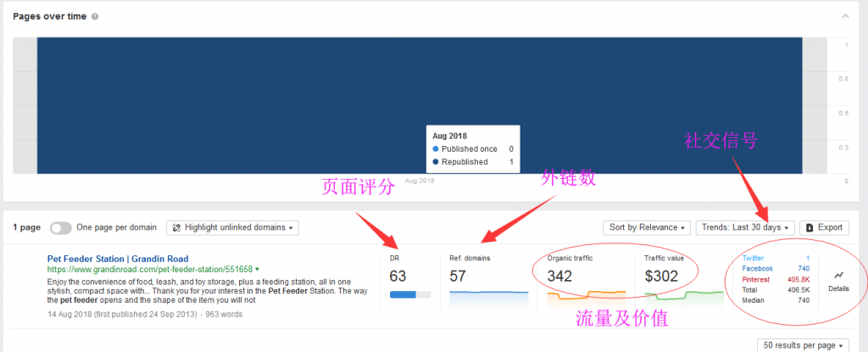Click the Aug 2018 bar in chart
Screen dimensions: 868x352
[x=420, y=105]
